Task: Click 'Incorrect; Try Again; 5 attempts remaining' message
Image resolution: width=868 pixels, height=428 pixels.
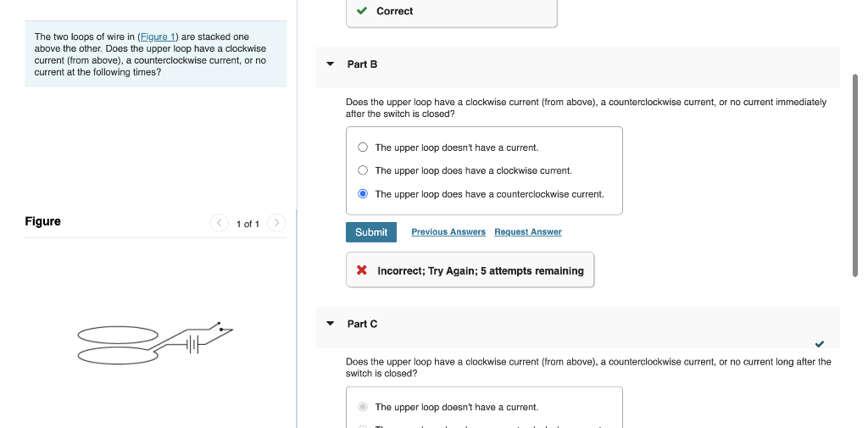Action: coord(481,270)
